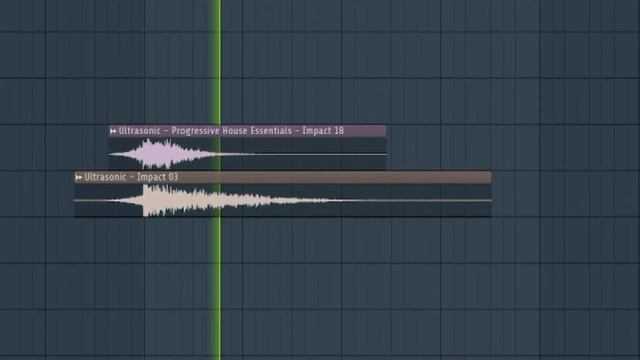Select the Ultrasonic Impact 03 clip title bar
This screenshot has width=640, height=360.
282,178
